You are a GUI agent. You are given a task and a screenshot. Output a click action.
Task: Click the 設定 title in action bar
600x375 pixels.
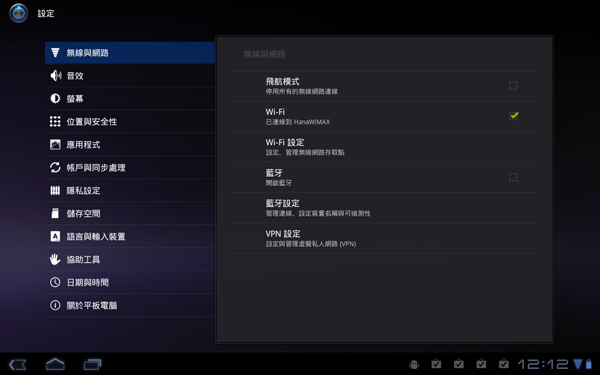(46, 13)
